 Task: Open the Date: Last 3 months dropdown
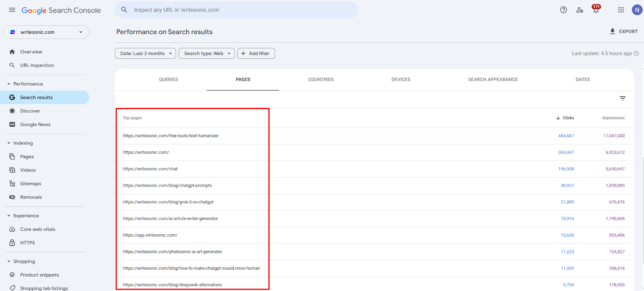[145, 54]
